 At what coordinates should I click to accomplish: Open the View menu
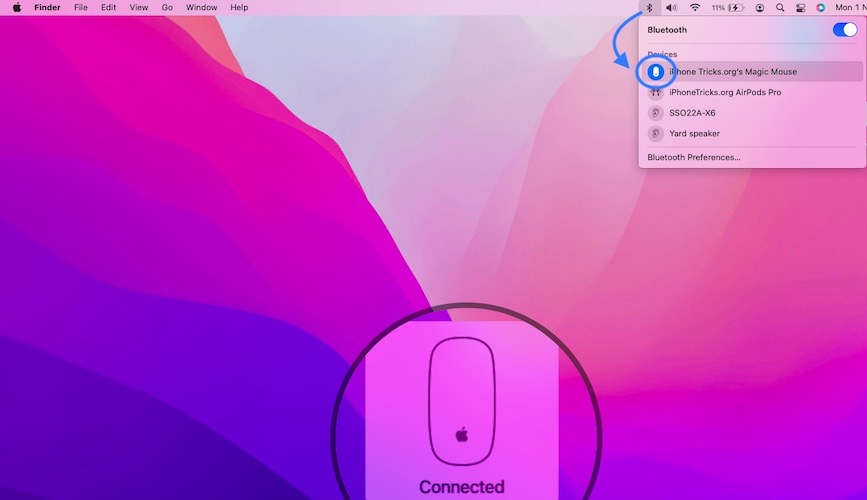click(139, 8)
